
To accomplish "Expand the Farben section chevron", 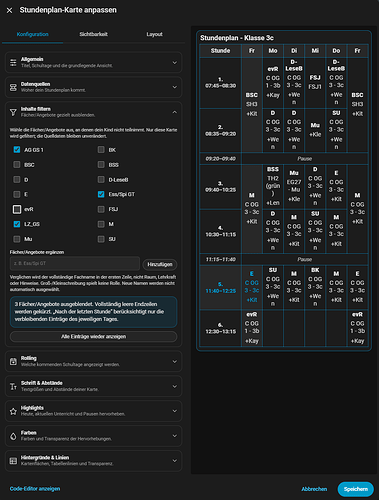I will point(174,436).
